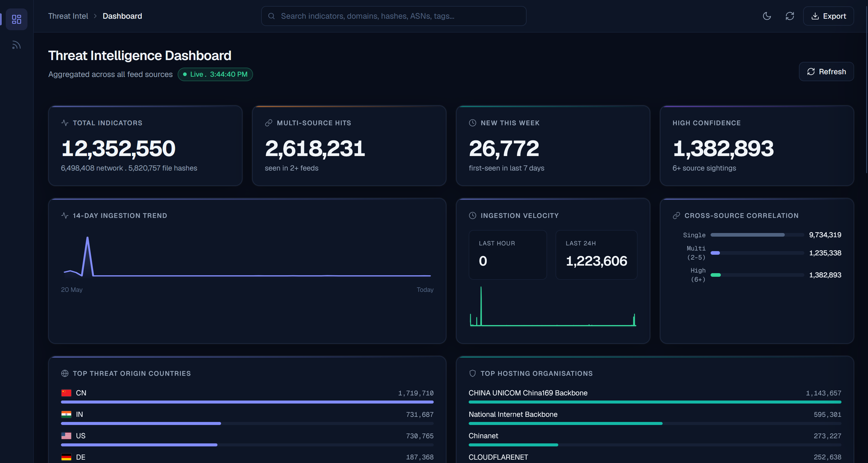This screenshot has width=868, height=463.
Task: Click the 1,235,338 Multi correlation value
Action: pos(825,253)
